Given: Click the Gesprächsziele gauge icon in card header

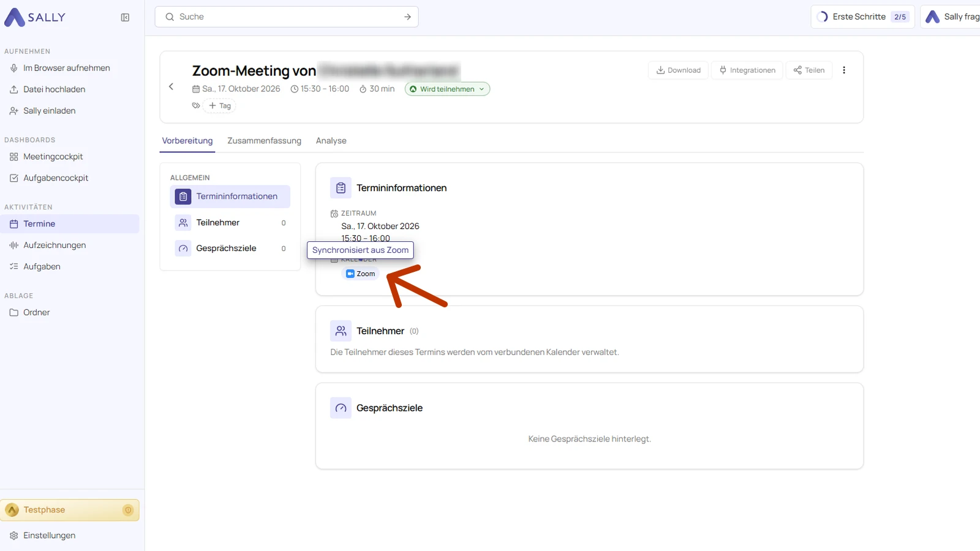Looking at the screenshot, I should [x=341, y=408].
